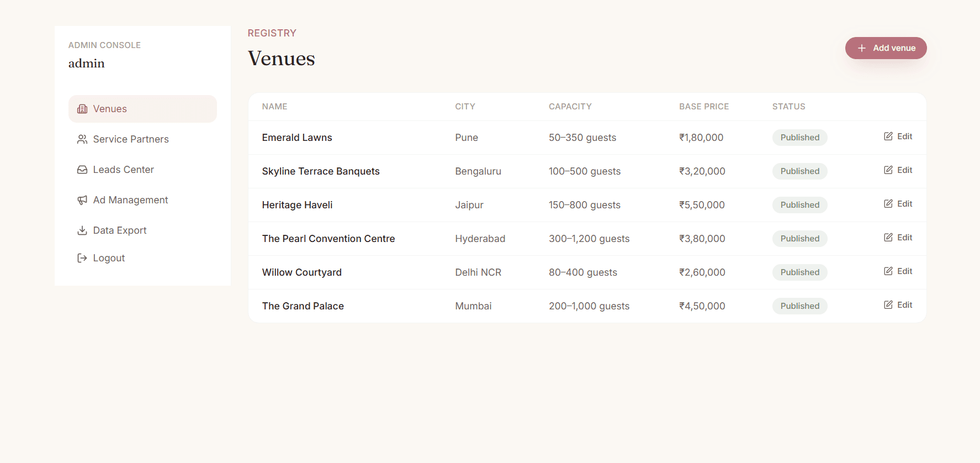Image resolution: width=980 pixels, height=463 pixels.
Task: Edit the Willow Courtyard venue
Action: 898,271
